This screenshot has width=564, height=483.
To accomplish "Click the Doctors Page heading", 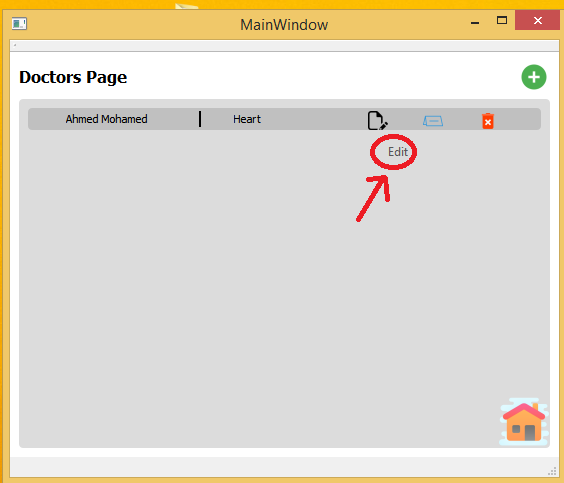I will tap(73, 77).
